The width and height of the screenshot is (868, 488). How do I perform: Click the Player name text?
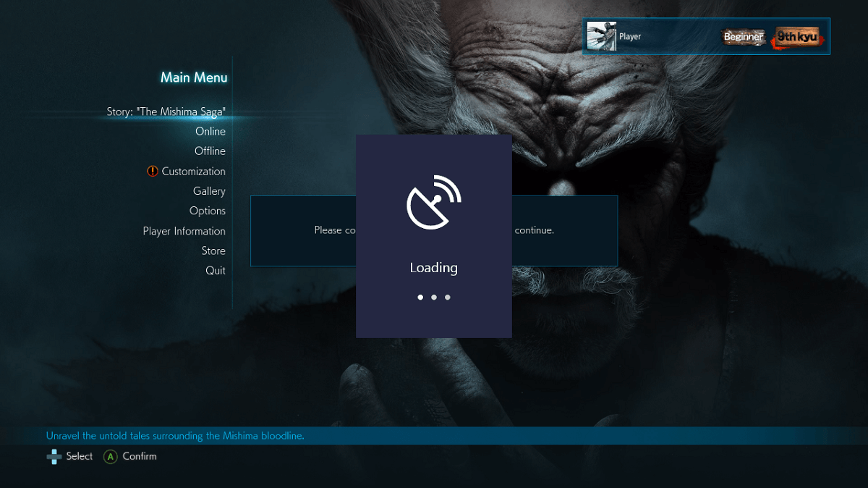[630, 37]
